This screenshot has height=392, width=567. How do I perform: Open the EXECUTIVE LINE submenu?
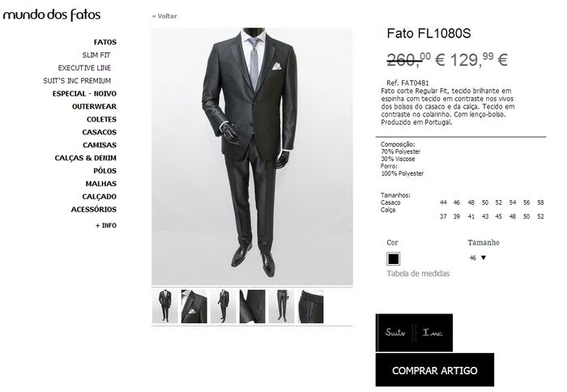click(x=84, y=68)
